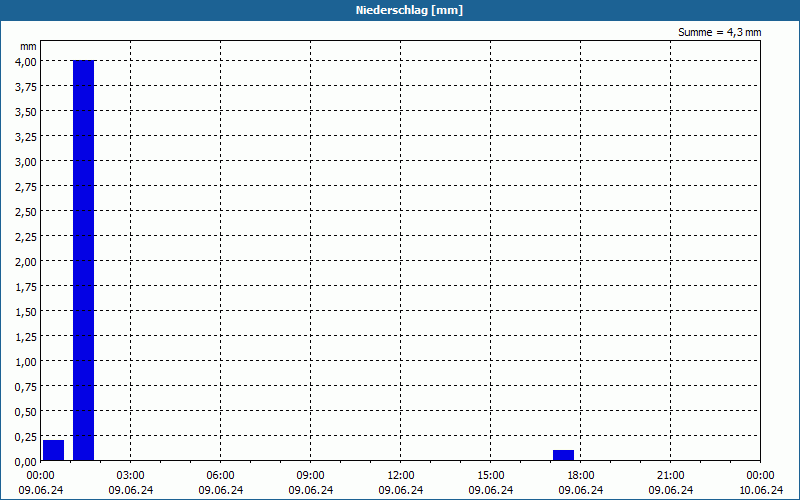Click the Niederschlag [mm] title text
Image resolution: width=800 pixels, height=500 pixels.
pyautogui.click(x=409, y=10)
